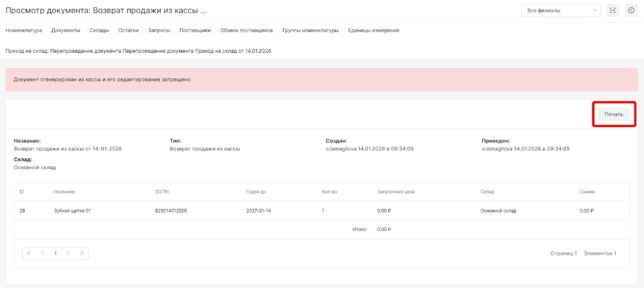Click the clock icon in header
Viewport: 644px width, 288px height.
click(631, 10)
